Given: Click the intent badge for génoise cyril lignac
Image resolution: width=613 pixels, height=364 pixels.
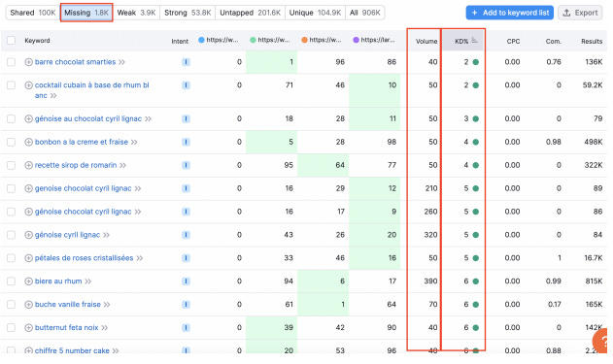Looking at the screenshot, I should 187,235.
